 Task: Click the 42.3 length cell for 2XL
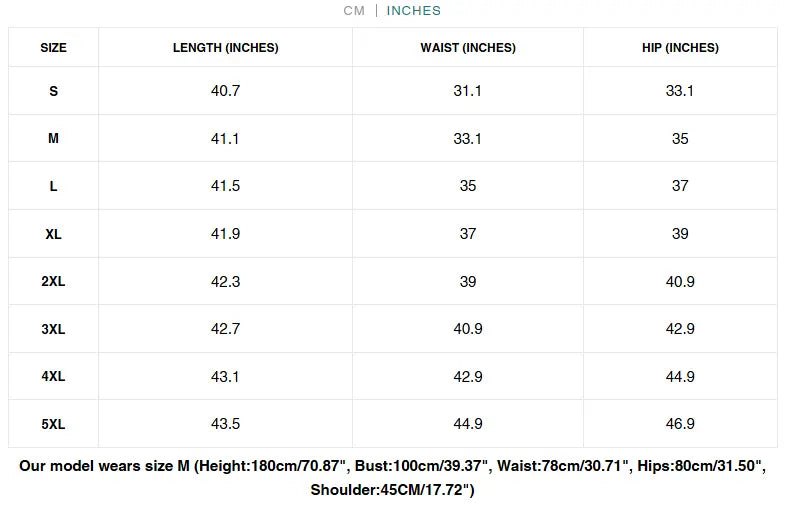pyautogui.click(x=226, y=282)
